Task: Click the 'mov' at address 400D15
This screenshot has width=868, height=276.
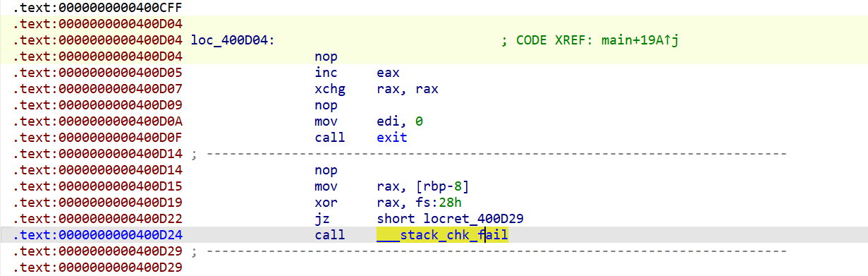Action: click(x=326, y=186)
